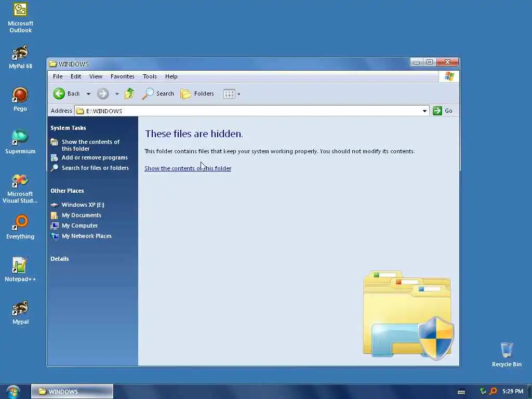Collapse the Other Places section header
This screenshot has height=399, width=532.
click(67, 191)
